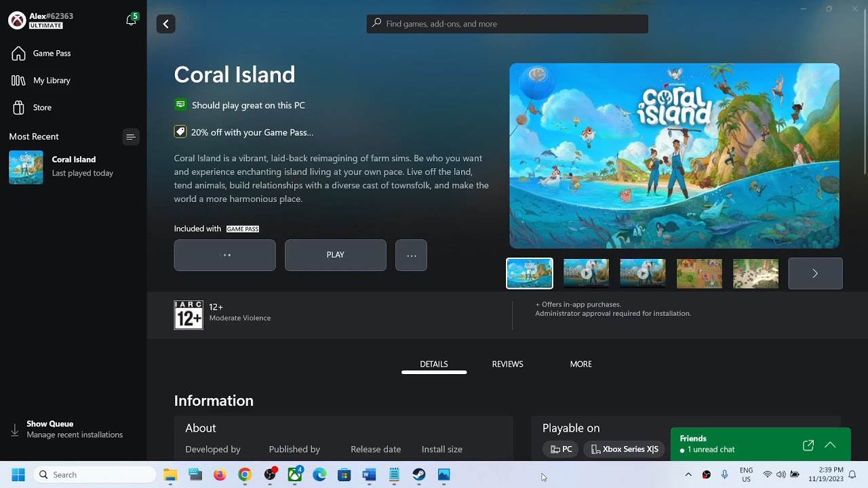Click the PC platform tag
Viewport: 868px width, 488px height.
pos(561,449)
